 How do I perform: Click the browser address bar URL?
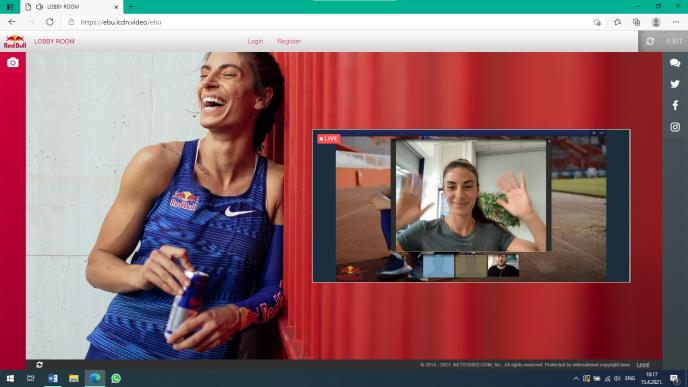coord(121,22)
